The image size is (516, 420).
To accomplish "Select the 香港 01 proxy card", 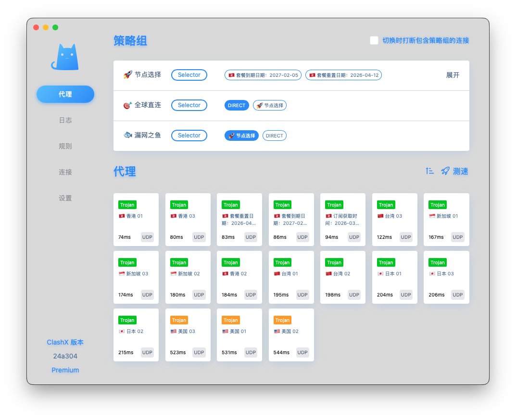I will pyautogui.click(x=136, y=220).
